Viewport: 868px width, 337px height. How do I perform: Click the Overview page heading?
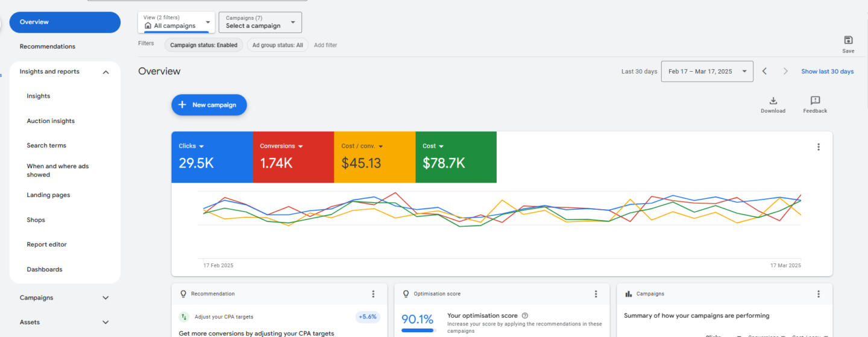click(x=159, y=71)
